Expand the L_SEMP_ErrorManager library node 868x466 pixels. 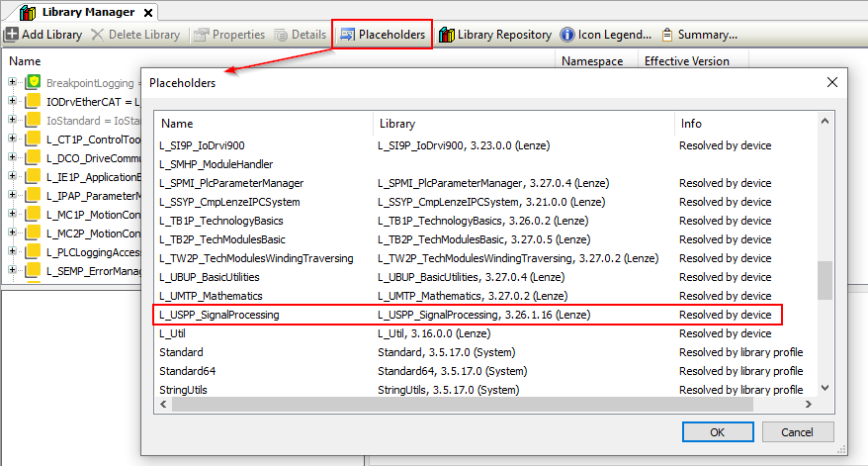(13, 270)
